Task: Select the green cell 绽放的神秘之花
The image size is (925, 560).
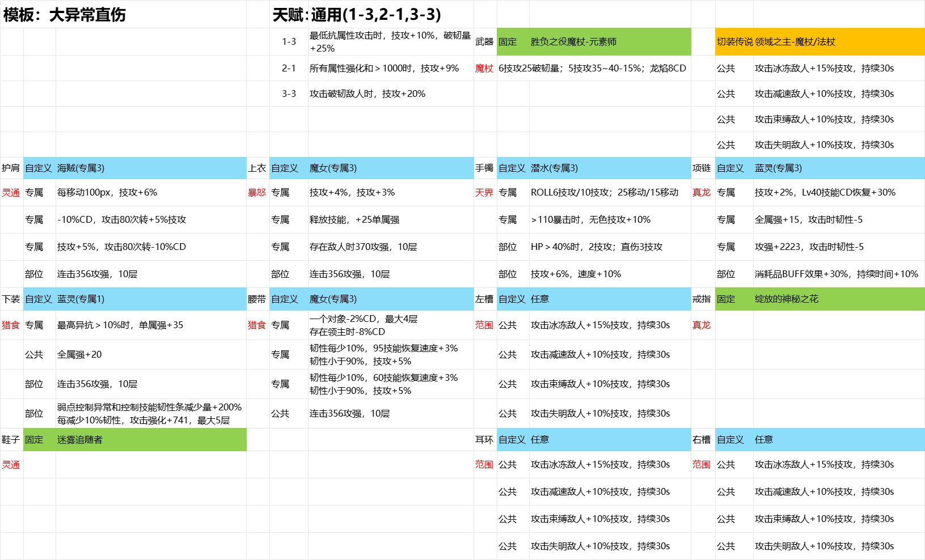Action: click(839, 299)
